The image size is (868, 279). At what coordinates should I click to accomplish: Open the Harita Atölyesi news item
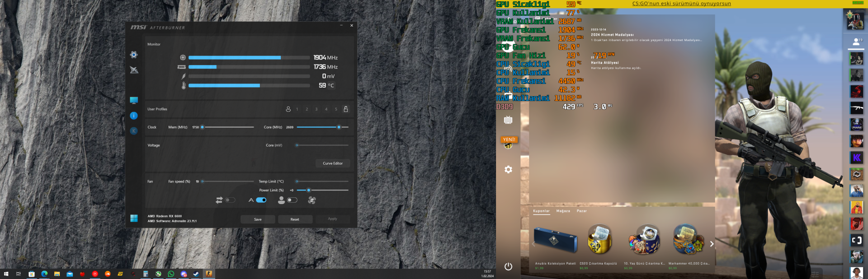pyautogui.click(x=616, y=63)
